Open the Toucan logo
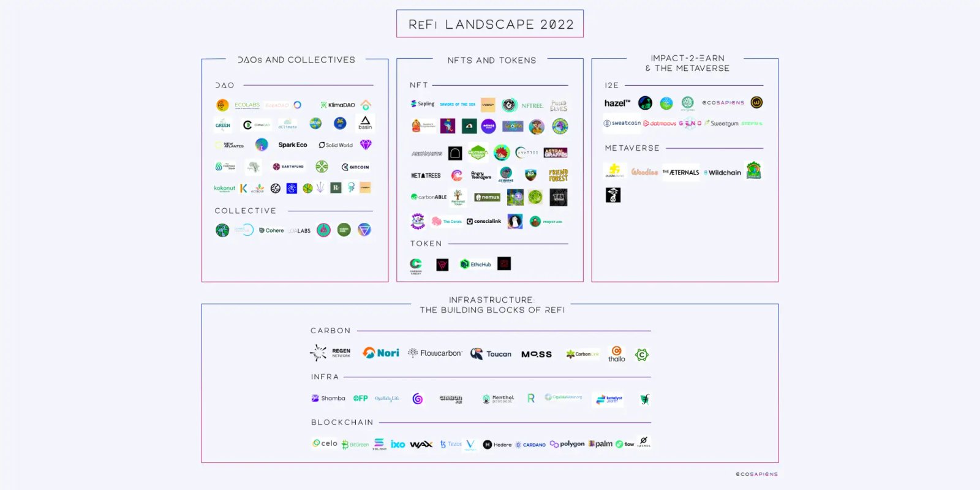This screenshot has height=490, width=980. coord(491,354)
